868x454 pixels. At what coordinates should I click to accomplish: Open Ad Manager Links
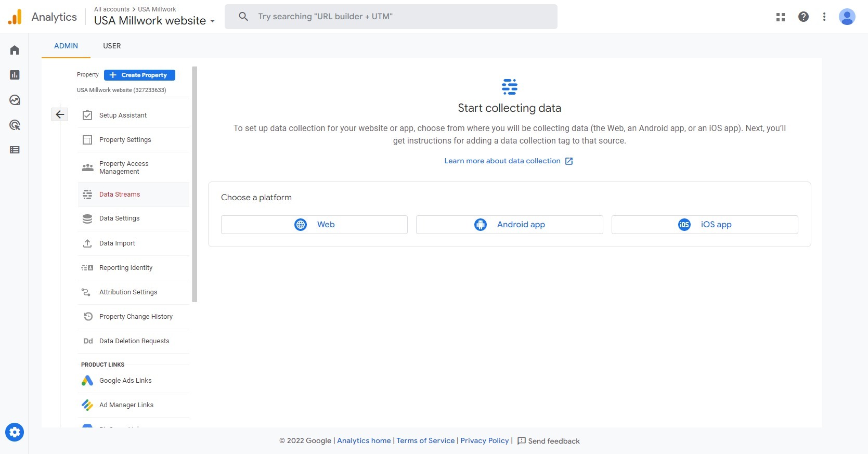134,405
